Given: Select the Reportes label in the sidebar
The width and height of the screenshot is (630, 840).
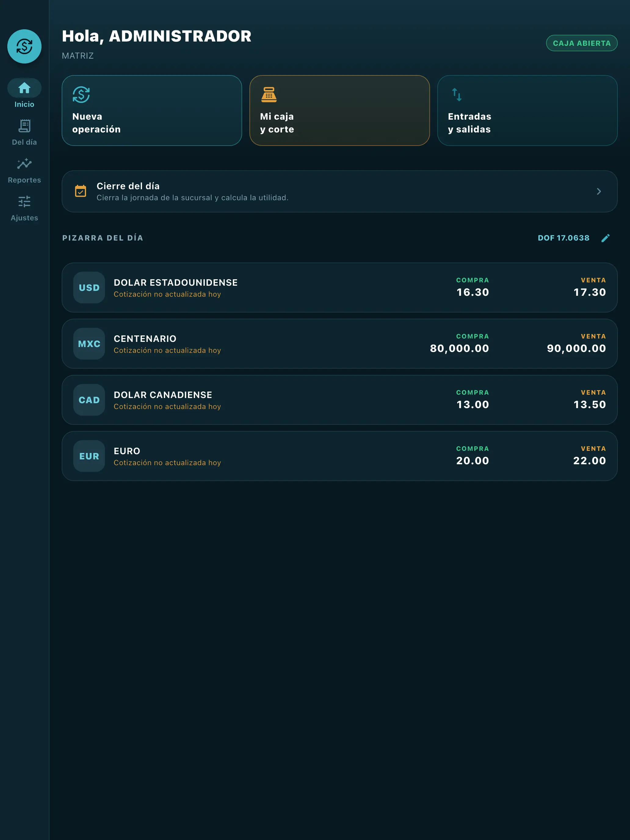Looking at the screenshot, I should (24, 180).
